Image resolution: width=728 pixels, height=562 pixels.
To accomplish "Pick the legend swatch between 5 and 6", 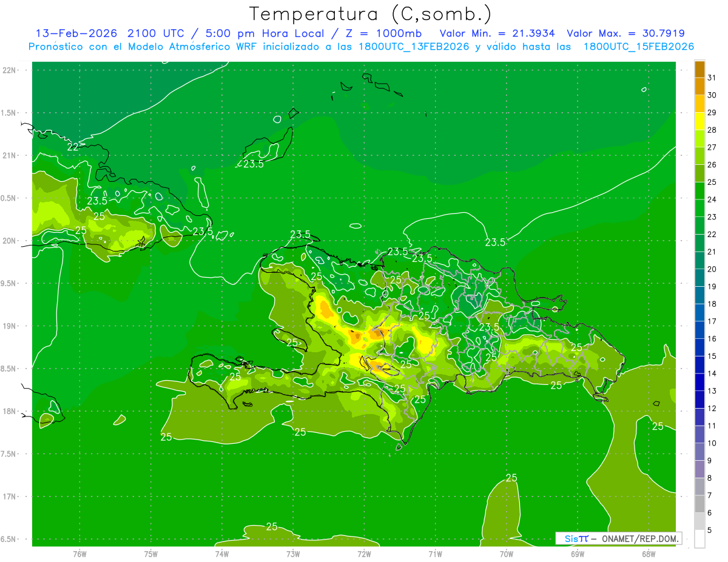I will [x=699, y=521].
